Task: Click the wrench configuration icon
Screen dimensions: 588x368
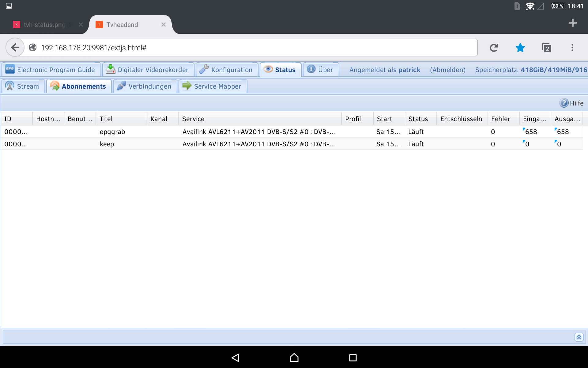Action: tap(204, 69)
